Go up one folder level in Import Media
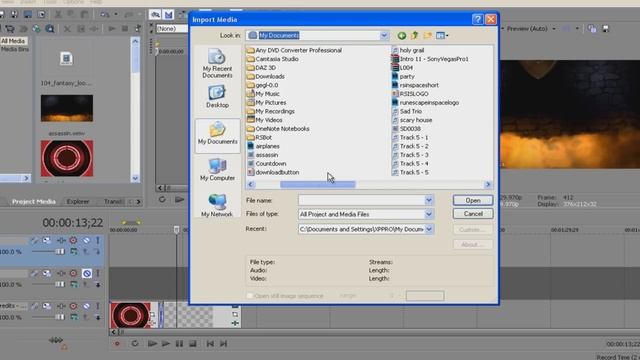The image size is (640, 360). coord(415,36)
